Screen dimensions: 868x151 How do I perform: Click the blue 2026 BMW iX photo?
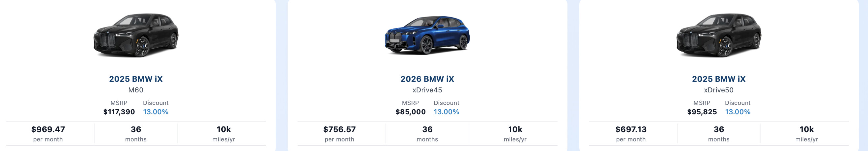[x=427, y=35]
